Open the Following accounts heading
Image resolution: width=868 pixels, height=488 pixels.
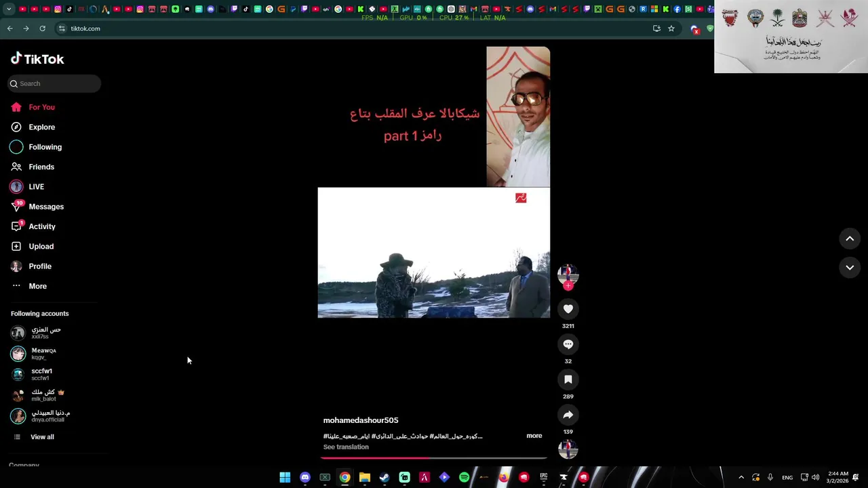pyautogui.click(x=39, y=314)
